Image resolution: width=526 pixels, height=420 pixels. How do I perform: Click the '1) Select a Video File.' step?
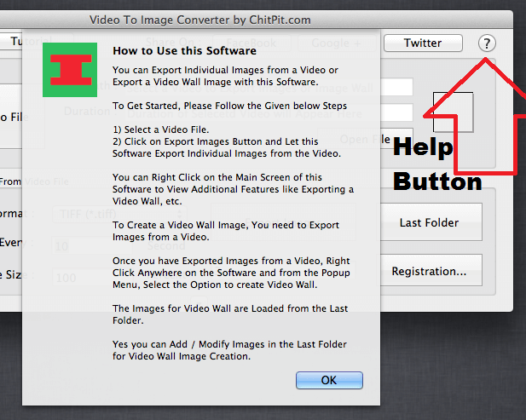point(160,129)
